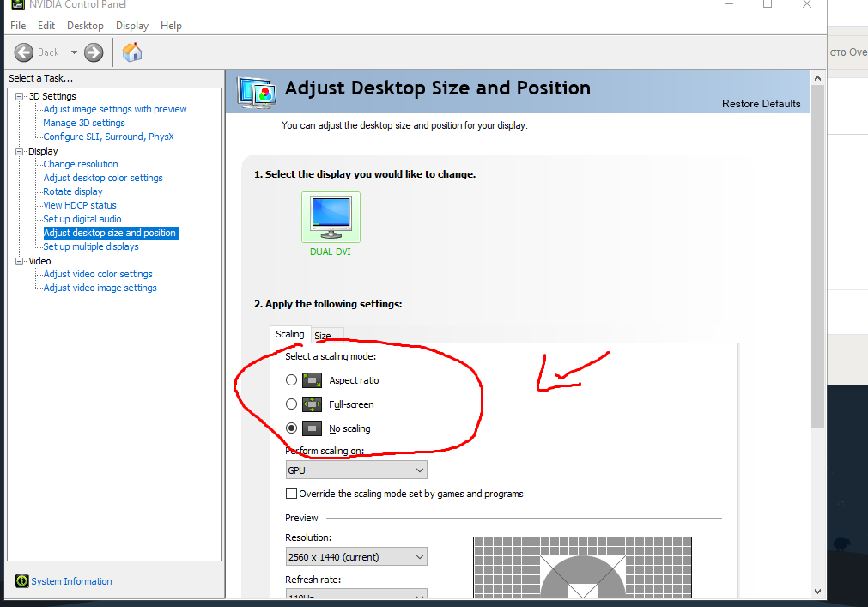Screen dimensions: 868x607
Task: Open the Display menu
Action: 132,26
